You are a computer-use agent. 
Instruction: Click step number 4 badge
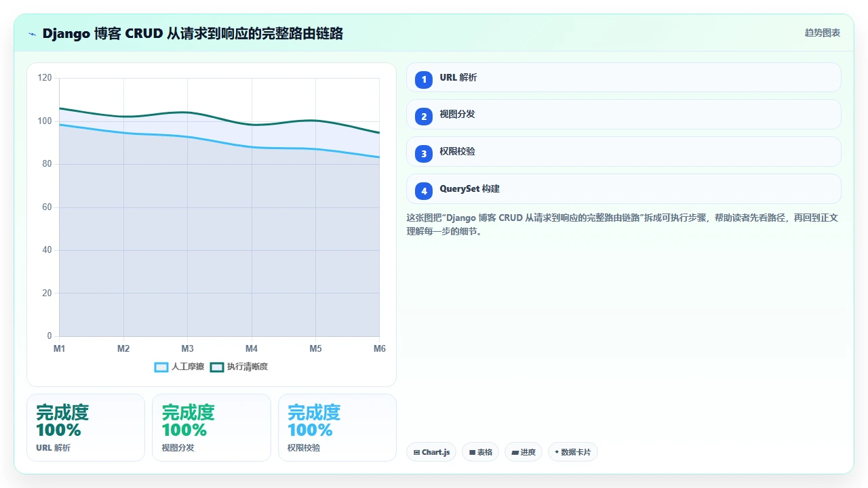coord(424,191)
